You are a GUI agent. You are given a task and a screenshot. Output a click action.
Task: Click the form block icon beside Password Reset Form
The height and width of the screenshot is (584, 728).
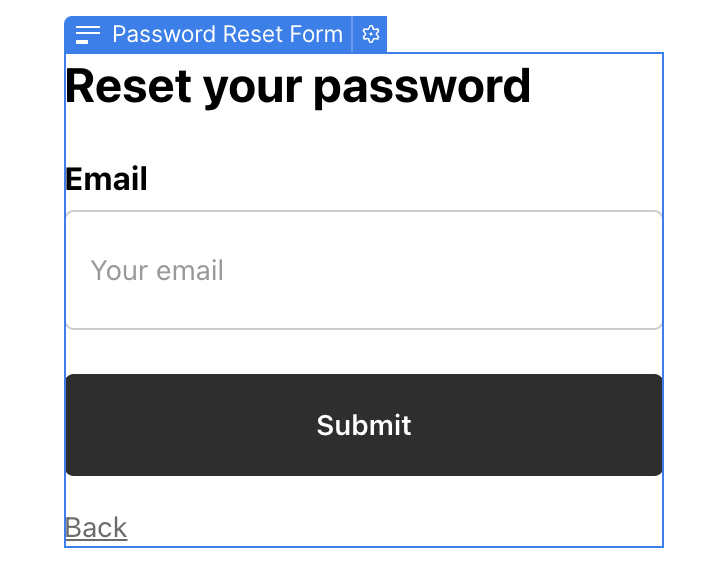click(x=88, y=35)
